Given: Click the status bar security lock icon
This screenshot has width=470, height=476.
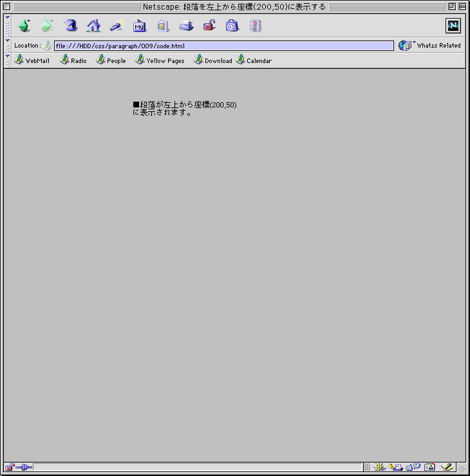Looking at the screenshot, I should tap(10, 467).
